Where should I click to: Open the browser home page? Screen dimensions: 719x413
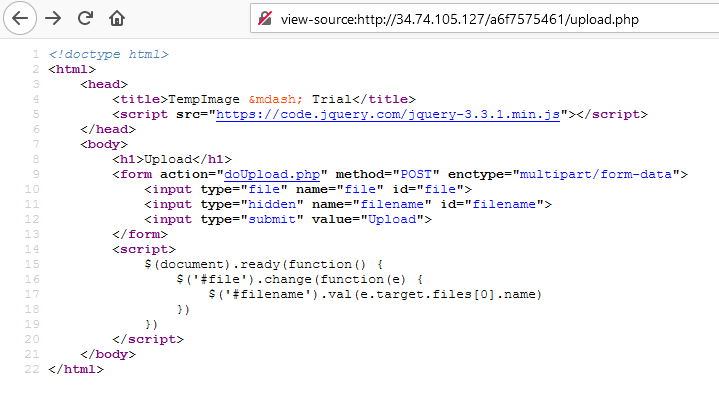point(117,18)
